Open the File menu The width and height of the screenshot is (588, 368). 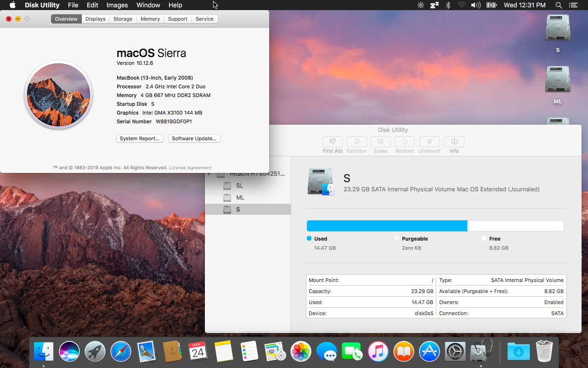[x=73, y=5]
